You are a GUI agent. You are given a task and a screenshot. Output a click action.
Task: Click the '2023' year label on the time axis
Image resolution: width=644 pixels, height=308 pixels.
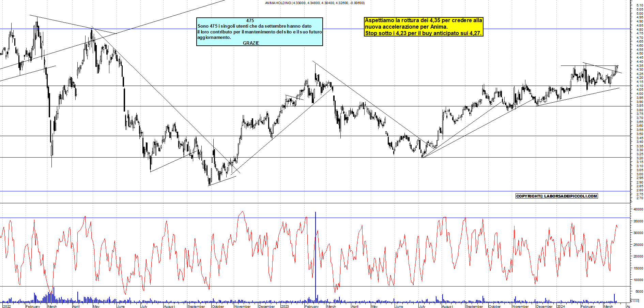coord(285,306)
